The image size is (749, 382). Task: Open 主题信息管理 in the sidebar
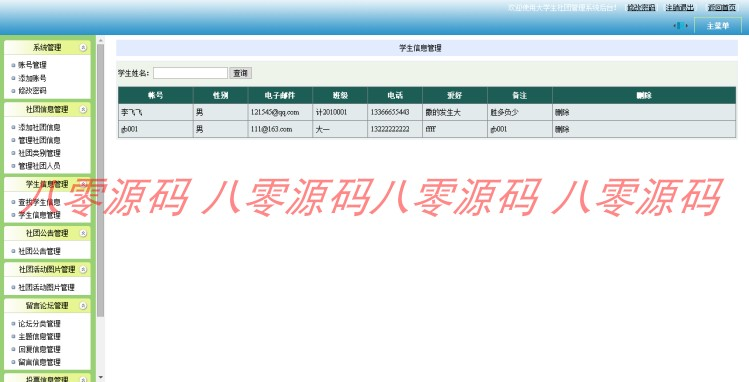tap(39, 337)
